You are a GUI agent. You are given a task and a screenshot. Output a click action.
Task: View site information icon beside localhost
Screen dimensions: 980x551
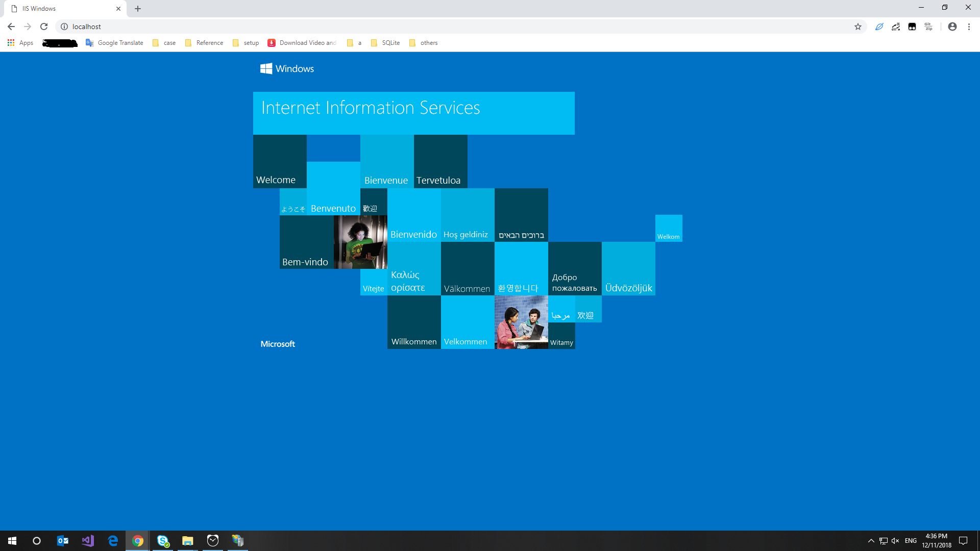pos(64,27)
